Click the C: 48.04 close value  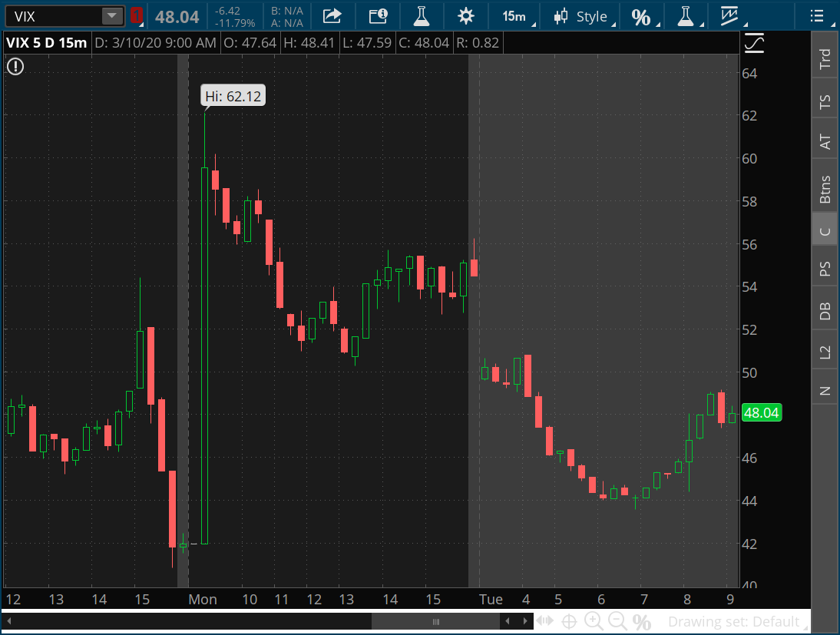(x=424, y=43)
